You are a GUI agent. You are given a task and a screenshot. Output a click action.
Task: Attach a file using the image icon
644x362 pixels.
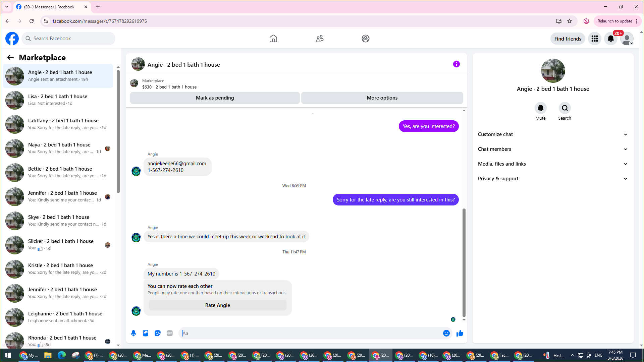pyautogui.click(x=146, y=333)
